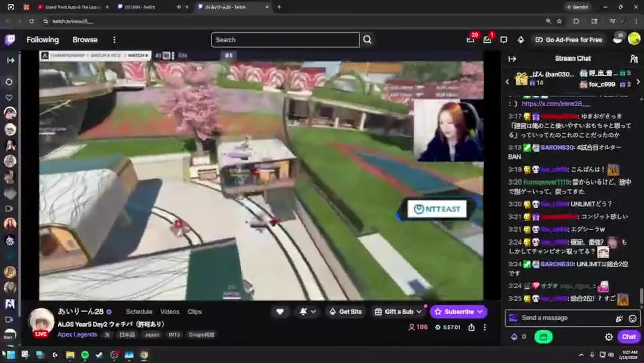Viewport: 644px width, 363px height.
Task: Expand the left followed channels sidebar
Action: click(x=10, y=60)
